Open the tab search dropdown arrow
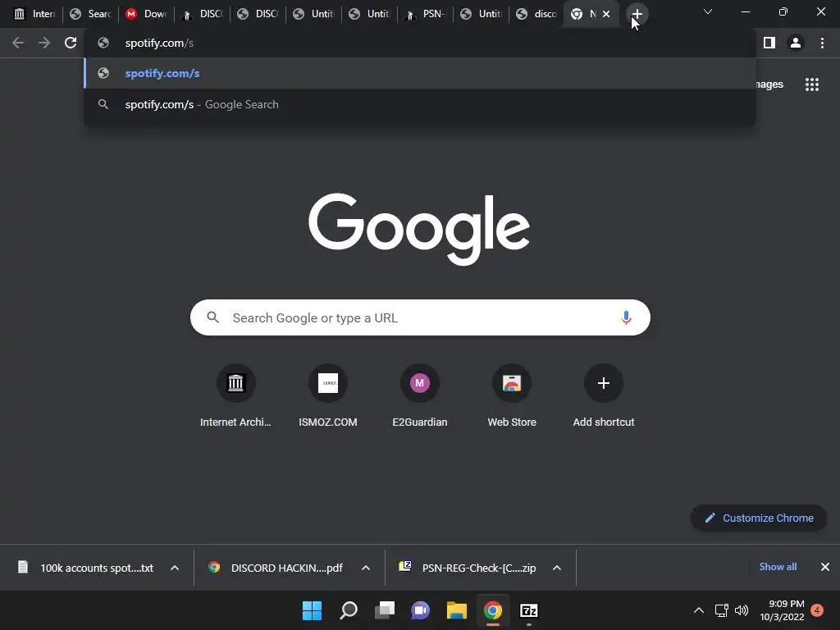840x630 pixels. click(x=708, y=11)
